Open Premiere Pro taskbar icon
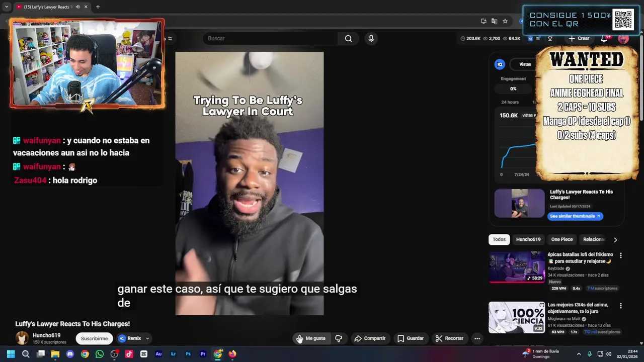Viewport: 644px width, 362px height. pos(203,354)
